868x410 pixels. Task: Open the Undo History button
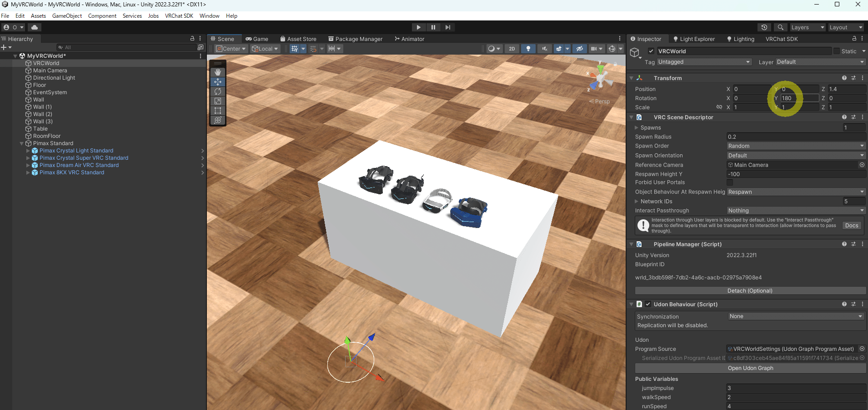(764, 27)
